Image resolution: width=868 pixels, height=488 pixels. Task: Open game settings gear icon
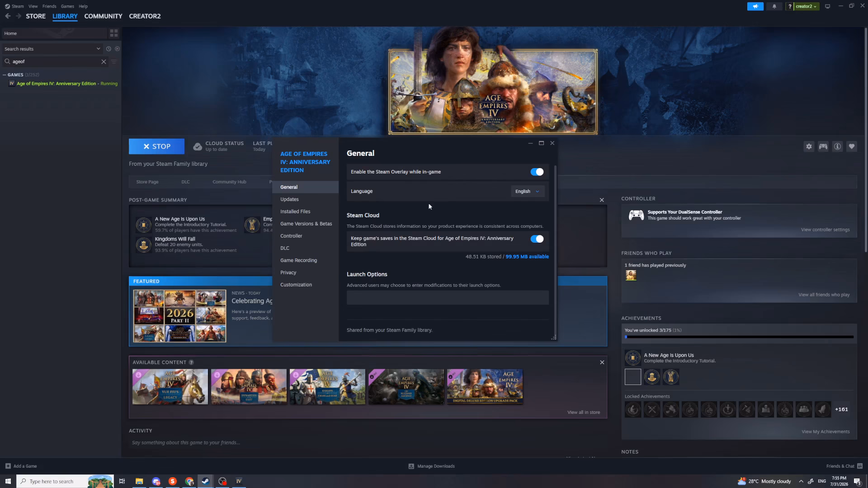pos(809,146)
